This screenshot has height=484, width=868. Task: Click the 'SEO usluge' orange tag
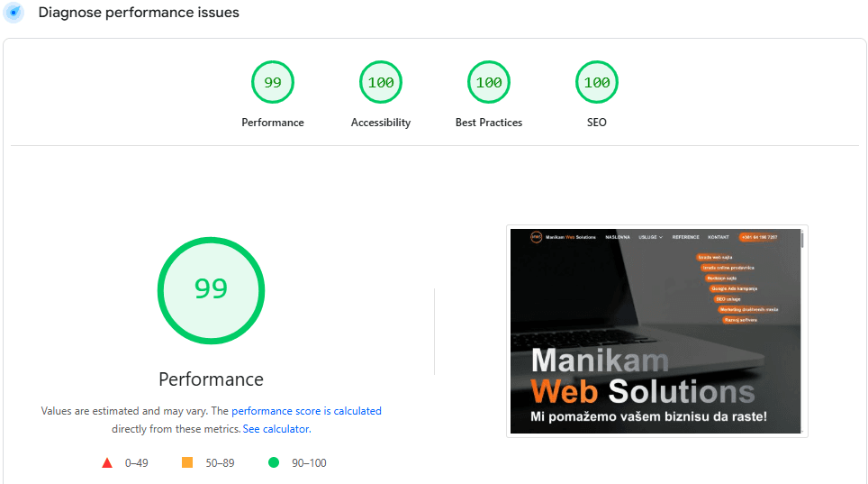tap(728, 299)
